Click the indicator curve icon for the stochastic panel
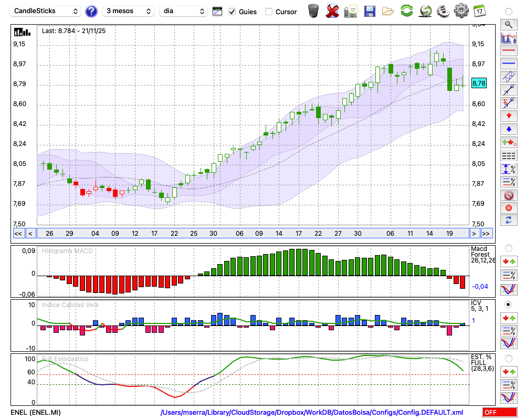The image size is (525, 420). [509, 397]
